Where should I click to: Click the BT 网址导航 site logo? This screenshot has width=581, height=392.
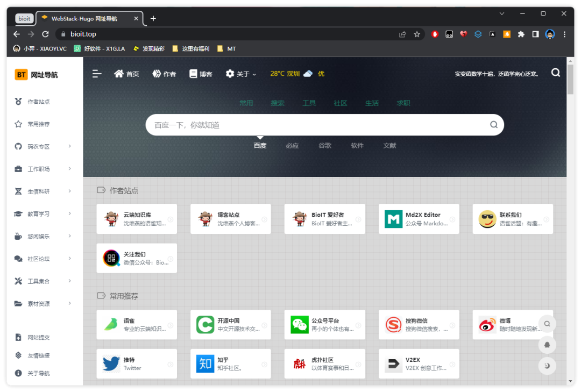[x=37, y=74]
